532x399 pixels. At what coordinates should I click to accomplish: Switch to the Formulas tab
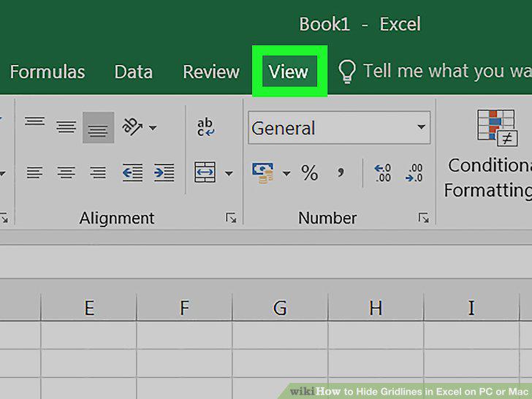(x=47, y=72)
